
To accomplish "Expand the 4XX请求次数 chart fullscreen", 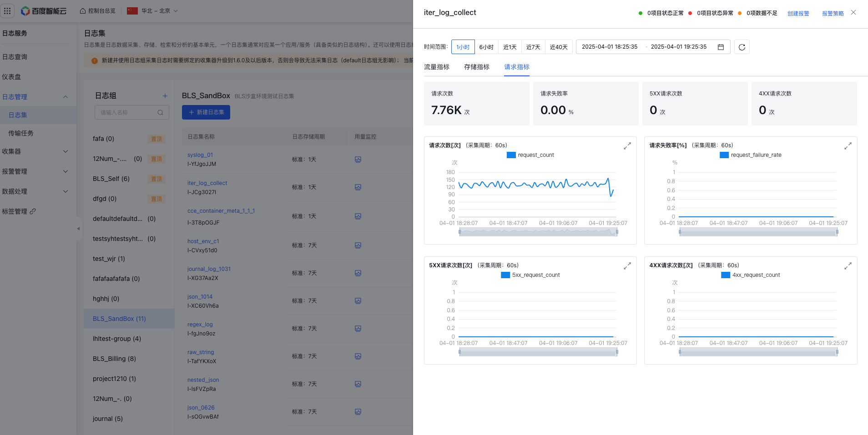I will coord(848,266).
